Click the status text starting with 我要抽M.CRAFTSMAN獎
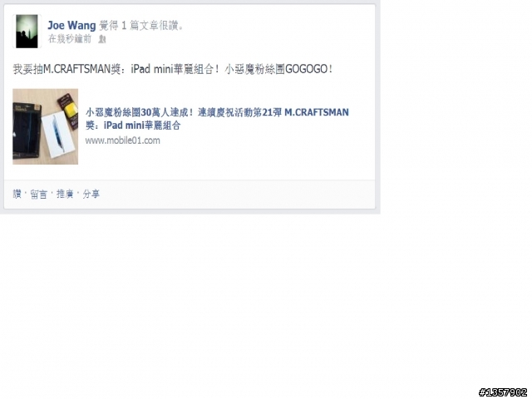Viewport: 532px width, 399px height. [172, 69]
